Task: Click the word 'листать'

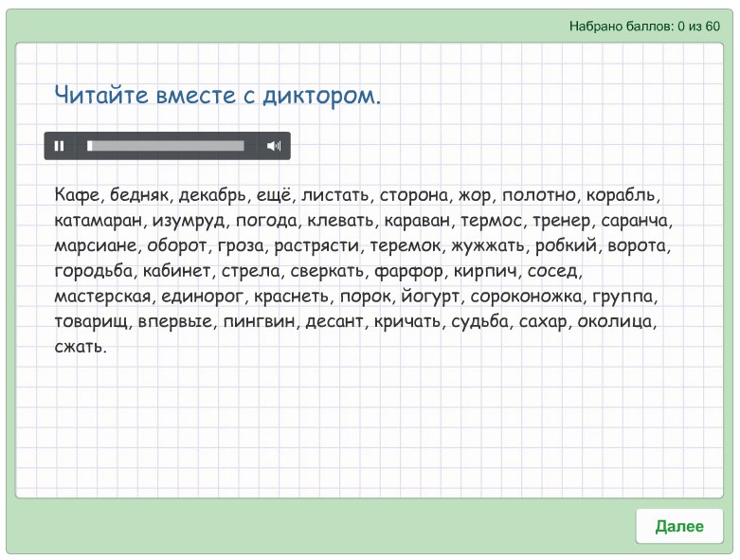Action: pyautogui.click(x=335, y=195)
